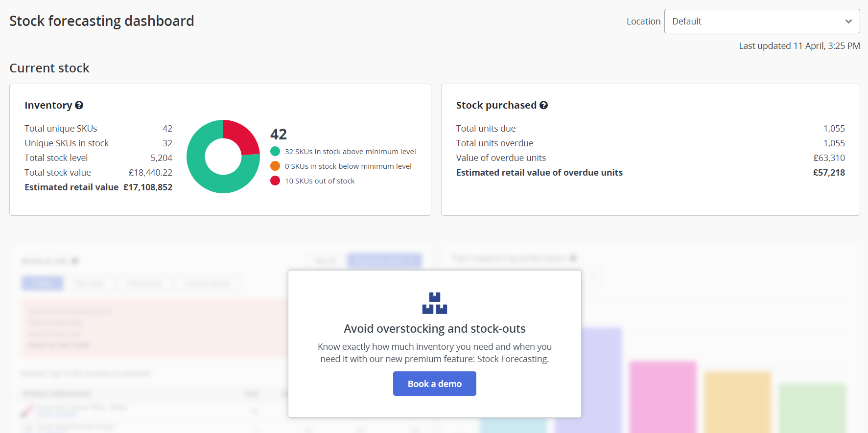This screenshot has height=433, width=868.
Task: Click the "32 SKUs in stock above minimum level" label
Action: pyautogui.click(x=350, y=152)
